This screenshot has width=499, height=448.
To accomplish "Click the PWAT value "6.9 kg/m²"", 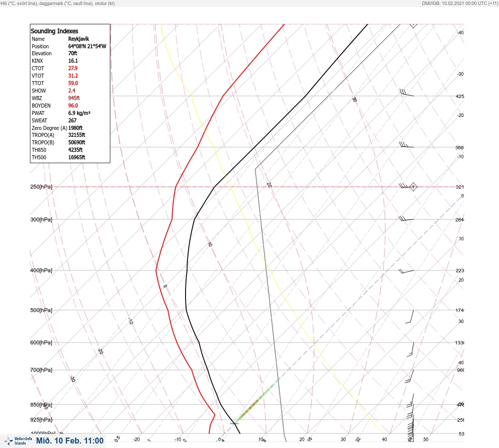I will [x=79, y=113].
